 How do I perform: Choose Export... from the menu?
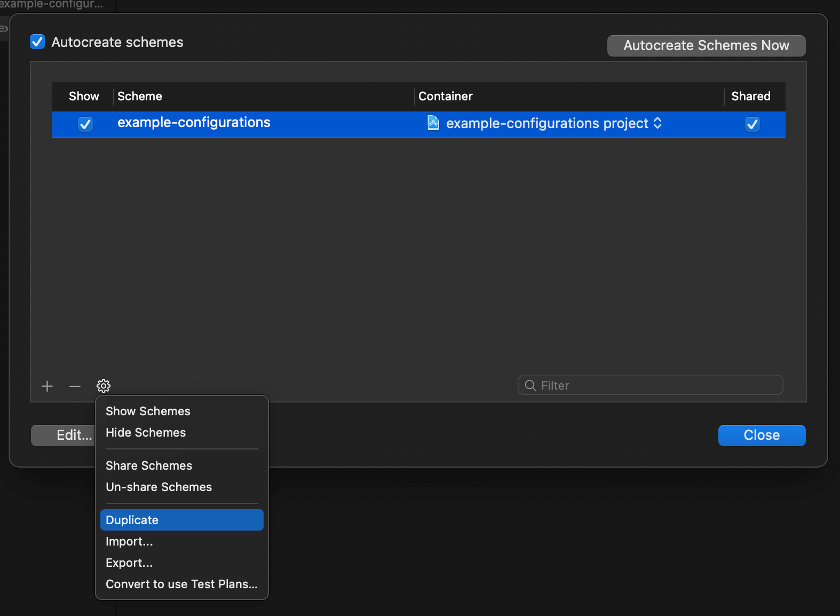[x=129, y=563]
